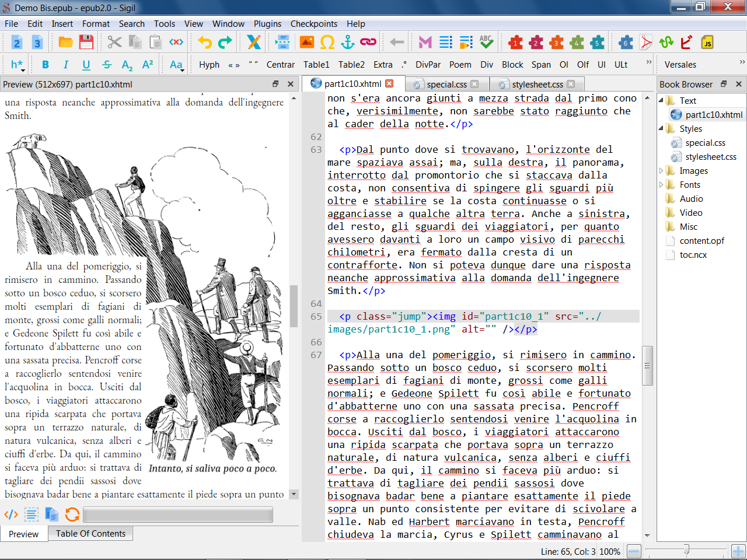
Task: Collapse the Styles folder in Book Browser
Action: click(x=662, y=128)
